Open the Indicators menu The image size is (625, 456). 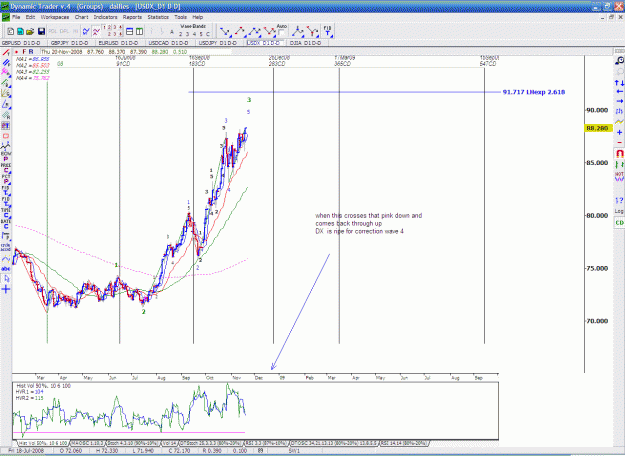click(x=105, y=17)
